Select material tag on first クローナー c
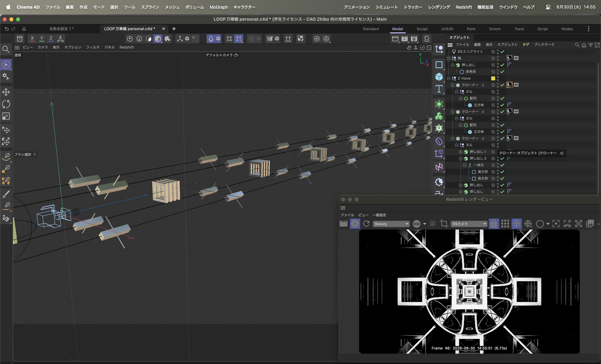Screen dimensions: 601x364 pos(509,85)
